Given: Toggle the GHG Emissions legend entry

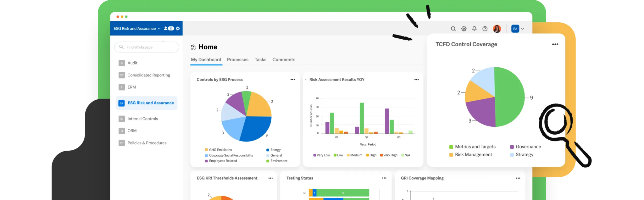Looking at the screenshot, I should click(x=220, y=150).
